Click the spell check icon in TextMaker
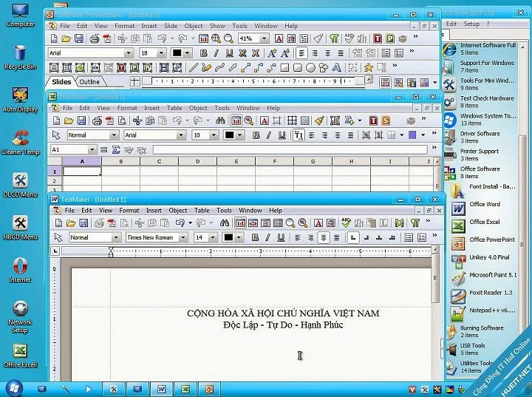 346,223
